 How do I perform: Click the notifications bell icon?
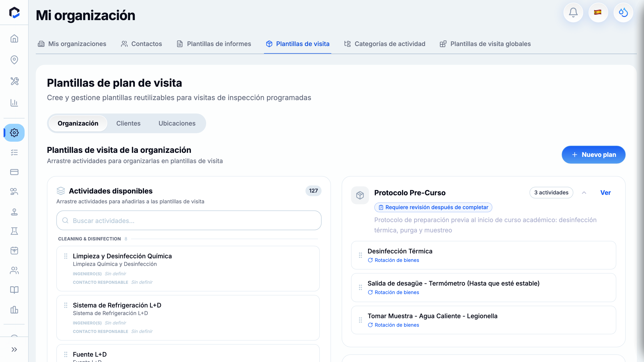[x=573, y=13]
